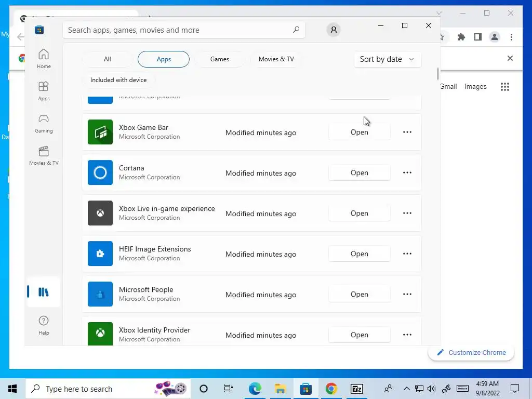532x399 pixels.
Task: Open 7-Zip from the taskbar
Action: point(356,389)
